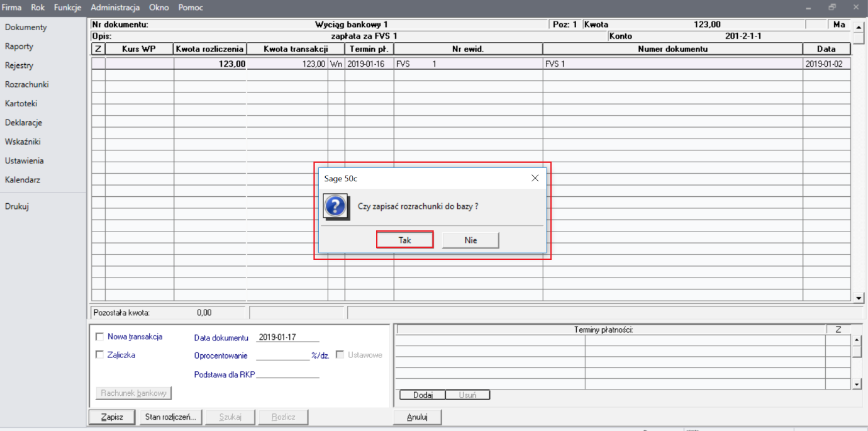Open Ustawienia in the sidebar
This screenshot has height=431, width=868.
[x=25, y=160]
